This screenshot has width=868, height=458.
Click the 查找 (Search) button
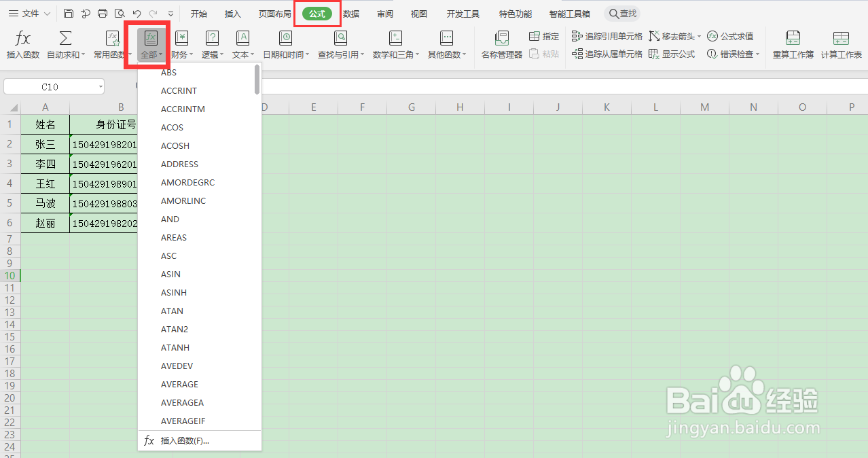coord(622,14)
